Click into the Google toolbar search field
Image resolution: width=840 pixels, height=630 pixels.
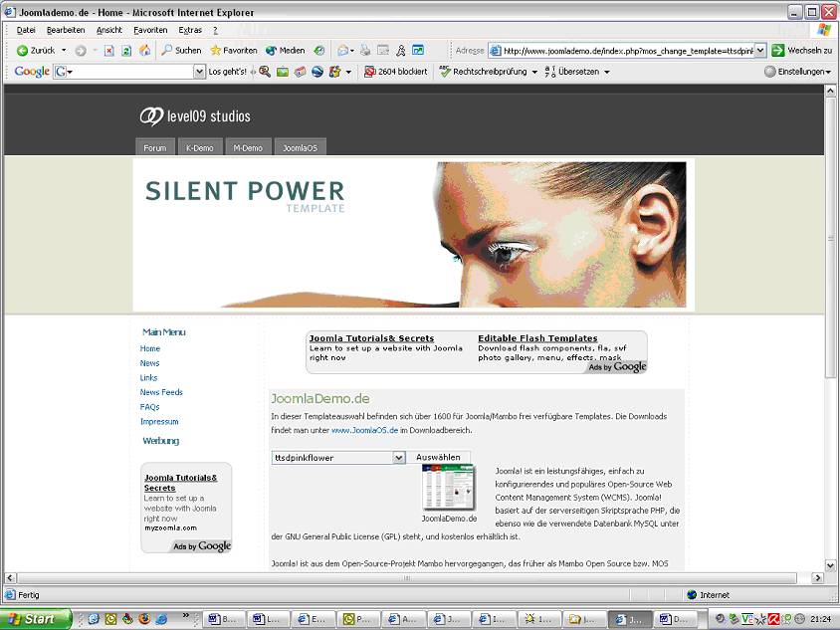[x=129, y=72]
